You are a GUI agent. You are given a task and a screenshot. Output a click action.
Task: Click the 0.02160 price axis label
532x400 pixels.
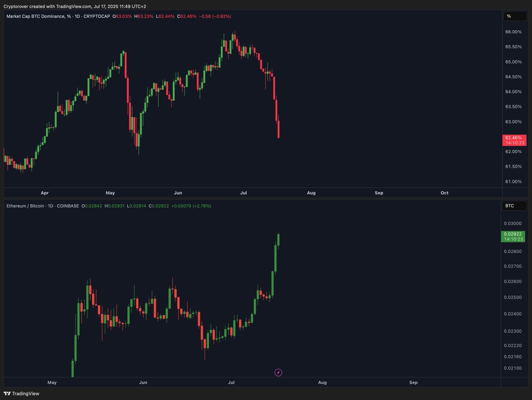pos(513,357)
